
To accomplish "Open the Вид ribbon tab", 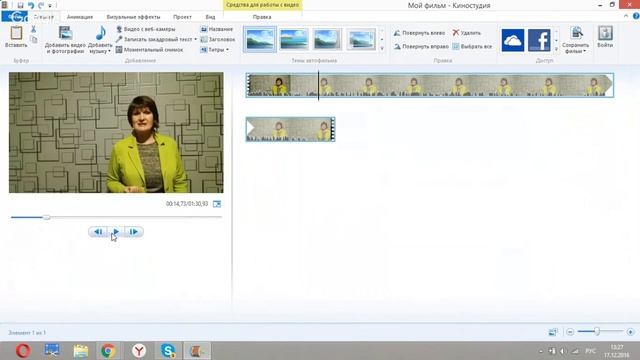I will coord(210,17).
